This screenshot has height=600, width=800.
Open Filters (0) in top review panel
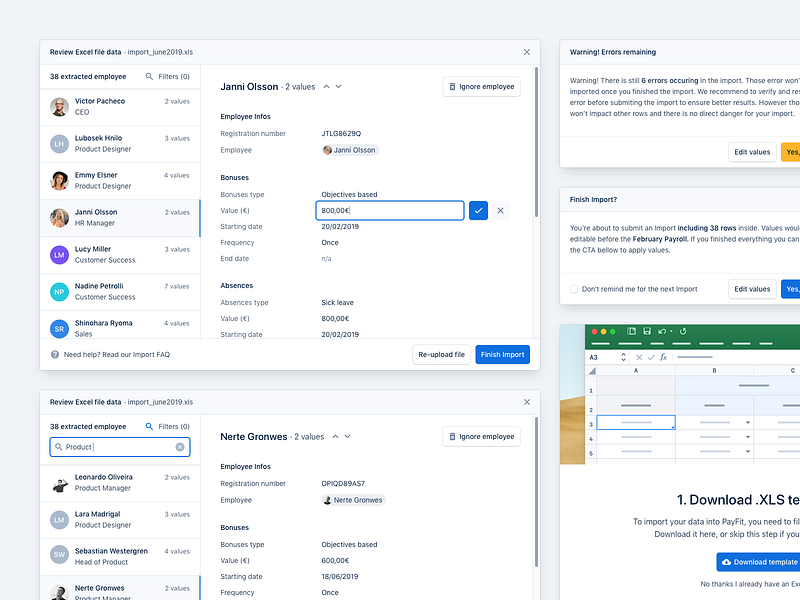coord(174,77)
